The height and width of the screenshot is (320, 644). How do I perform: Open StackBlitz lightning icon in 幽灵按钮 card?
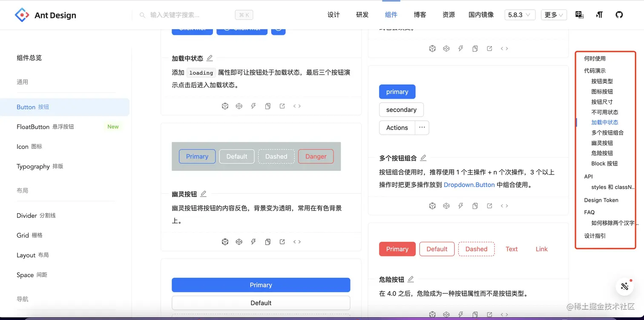pyautogui.click(x=253, y=242)
